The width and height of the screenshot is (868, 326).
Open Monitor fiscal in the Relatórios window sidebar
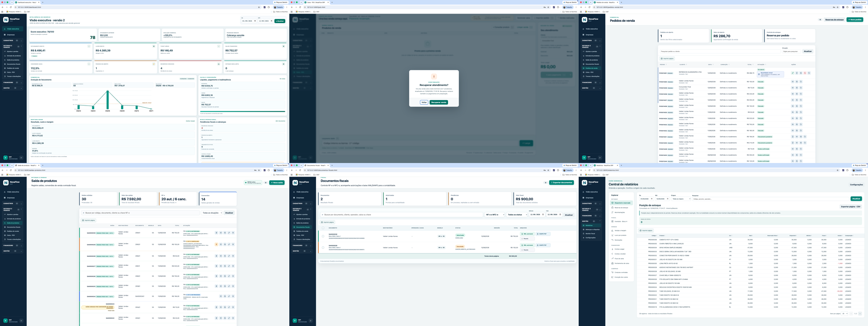point(590,234)
